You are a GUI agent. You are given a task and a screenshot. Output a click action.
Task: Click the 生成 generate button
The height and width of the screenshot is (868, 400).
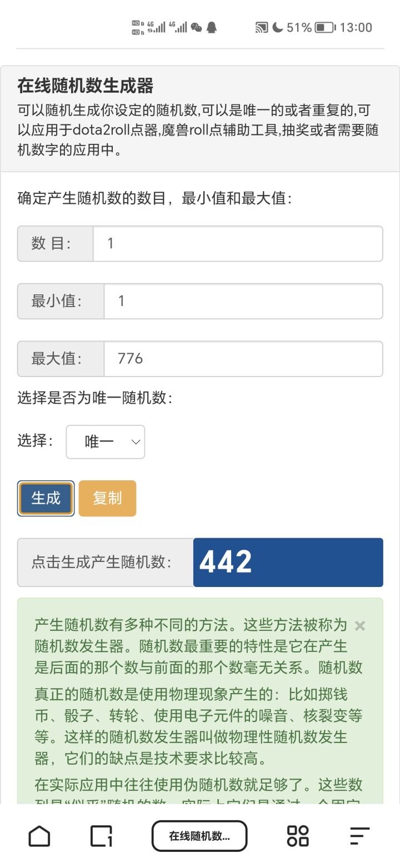(x=46, y=498)
